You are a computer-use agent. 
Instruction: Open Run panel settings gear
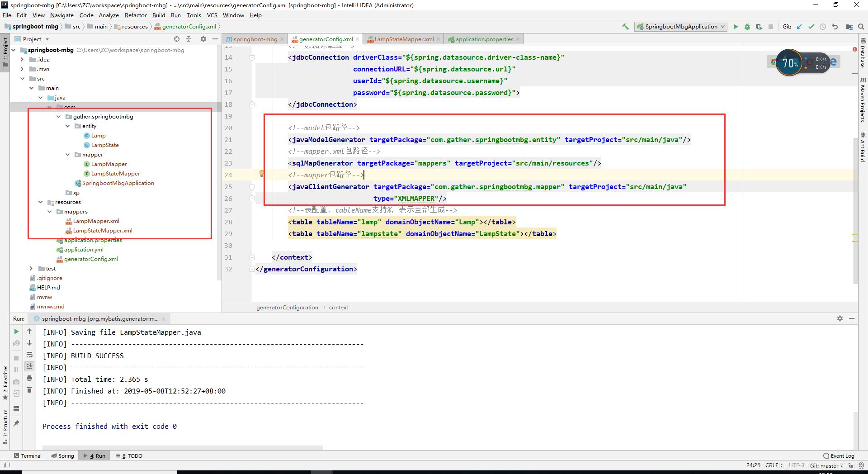coord(840,318)
